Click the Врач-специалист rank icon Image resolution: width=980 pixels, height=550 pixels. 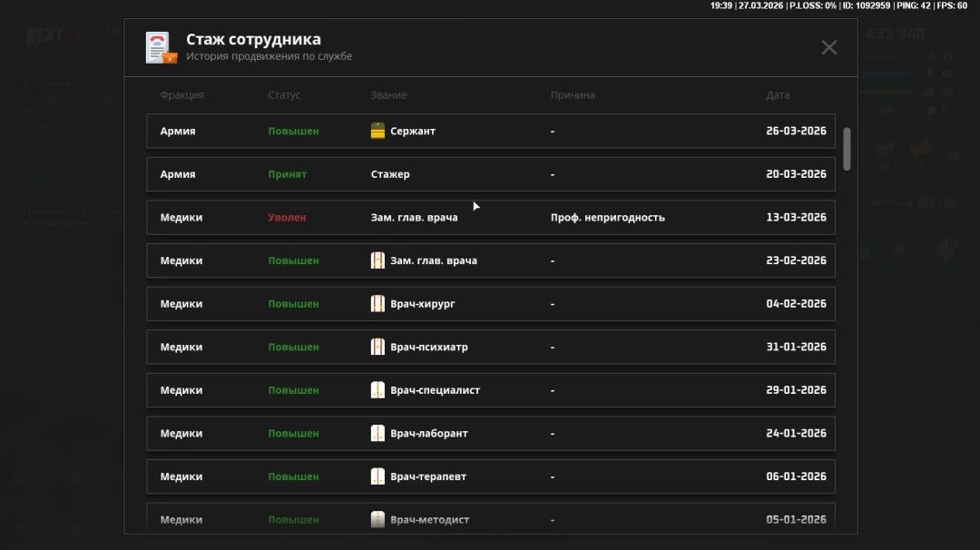[x=378, y=390]
